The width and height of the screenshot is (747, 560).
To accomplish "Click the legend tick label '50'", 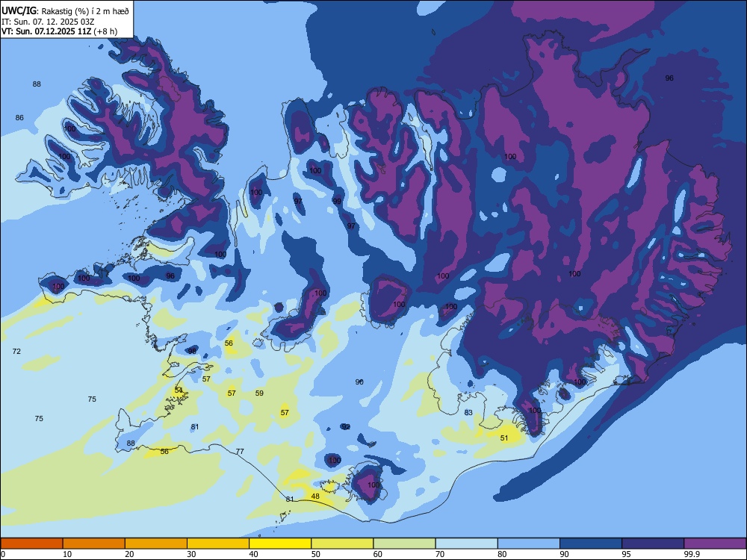I will coord(316,554).
